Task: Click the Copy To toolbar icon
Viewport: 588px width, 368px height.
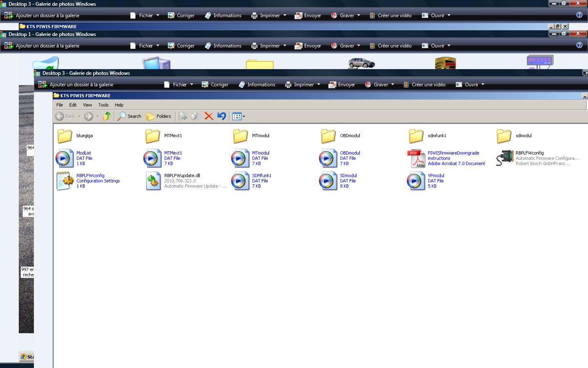Action: pos(196,116)
